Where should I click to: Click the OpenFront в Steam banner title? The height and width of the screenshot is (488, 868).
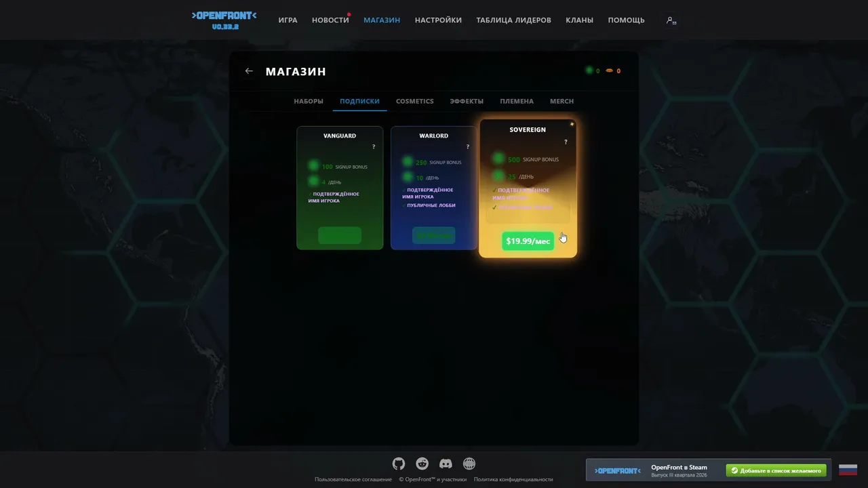click(x=679, y=467)
